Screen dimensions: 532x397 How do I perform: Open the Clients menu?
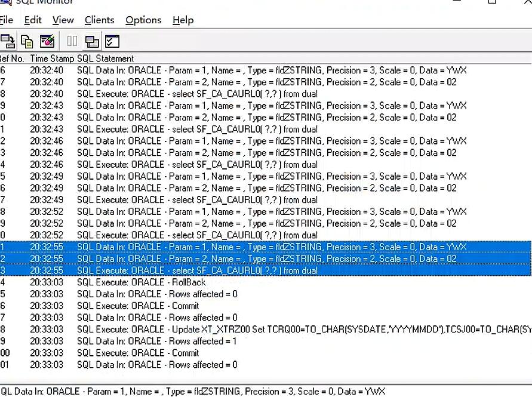point(99,20)
